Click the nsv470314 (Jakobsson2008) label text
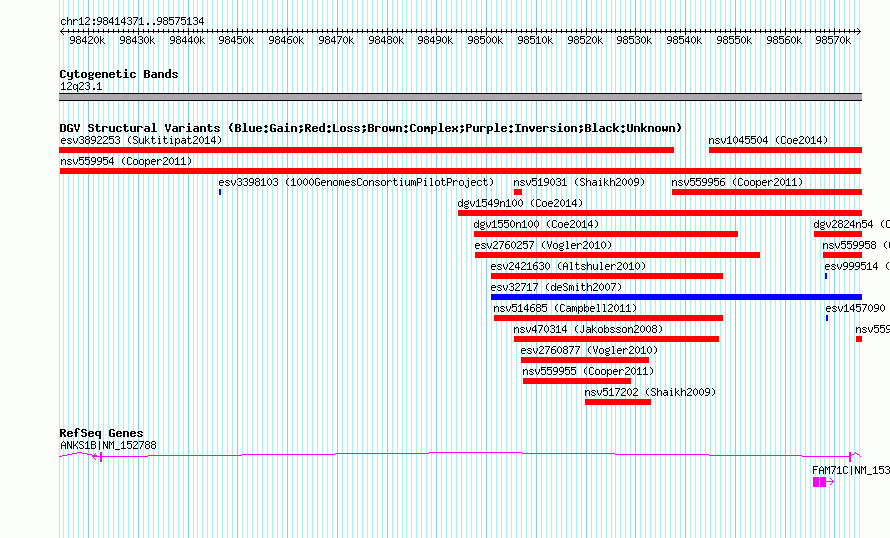Screen dimensions: 890x538 [588, 329]
